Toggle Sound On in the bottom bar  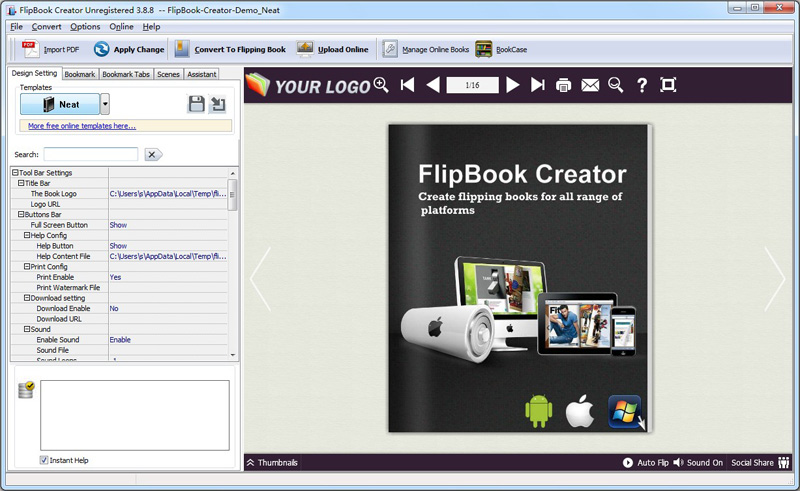point(698,462)
